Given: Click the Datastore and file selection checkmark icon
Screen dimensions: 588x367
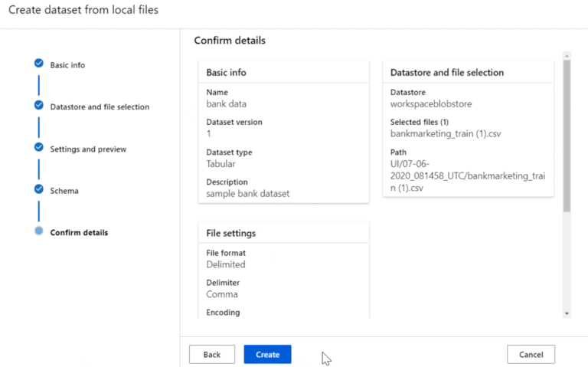Looking at the screenshot, I should [x=39, y=105].
